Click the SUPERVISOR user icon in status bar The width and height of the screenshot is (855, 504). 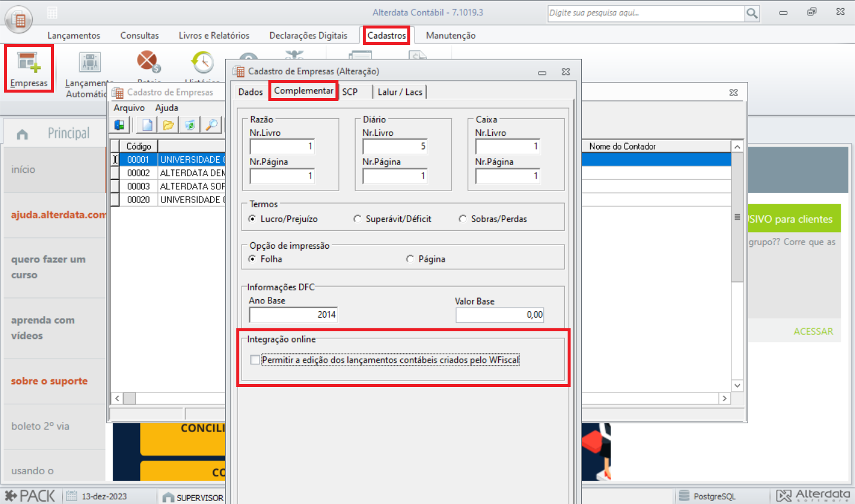tap(168, 497)
